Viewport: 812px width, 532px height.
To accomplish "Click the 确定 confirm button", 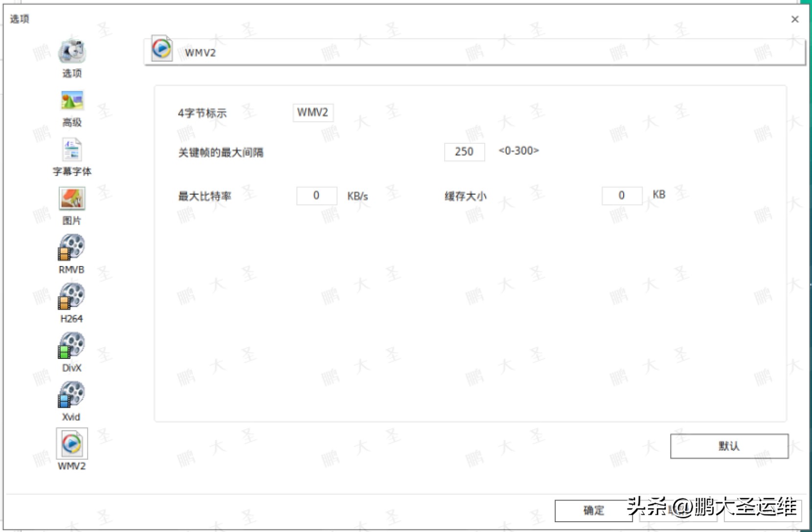I will tap(593, 510).
